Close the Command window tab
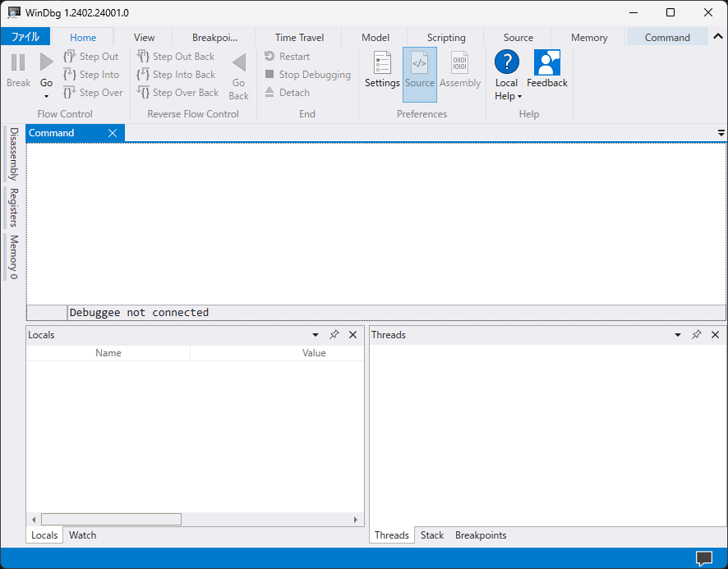Screen dimensions: 728x569 tap(113, 133)
